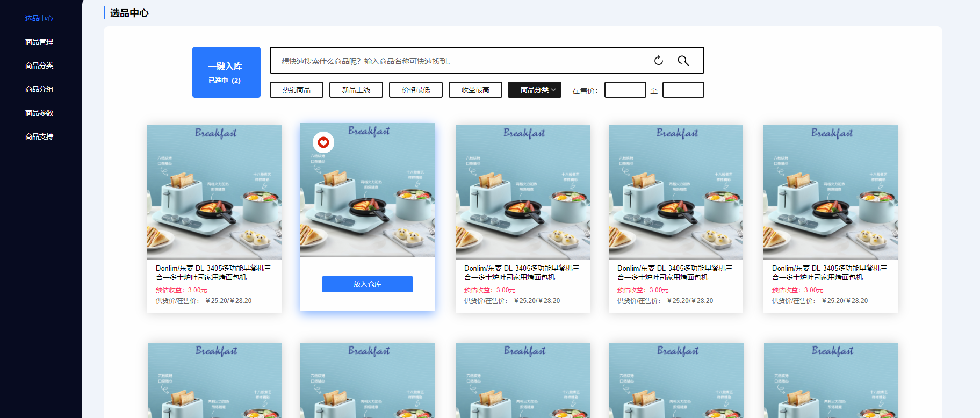Click the refresh icon in search bar
The height and width of the screenshot is (418, 980).
659,61
